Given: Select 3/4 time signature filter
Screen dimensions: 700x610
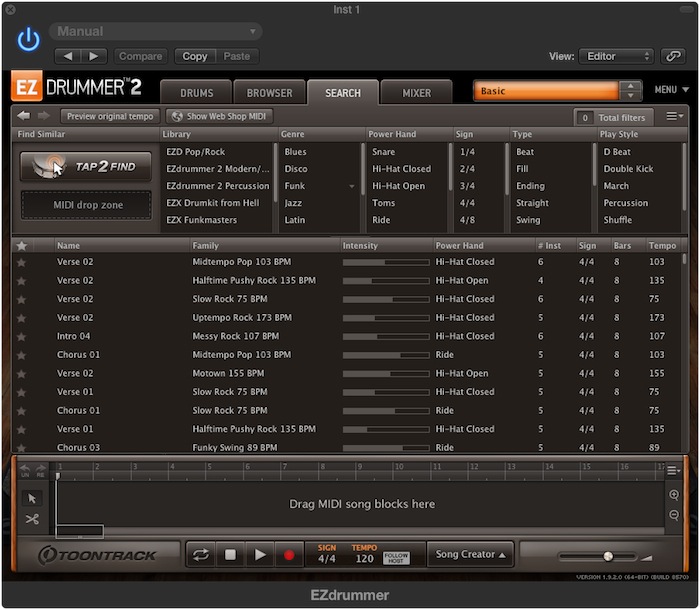Looking at the screenshot, I should (x=467, y=186).
